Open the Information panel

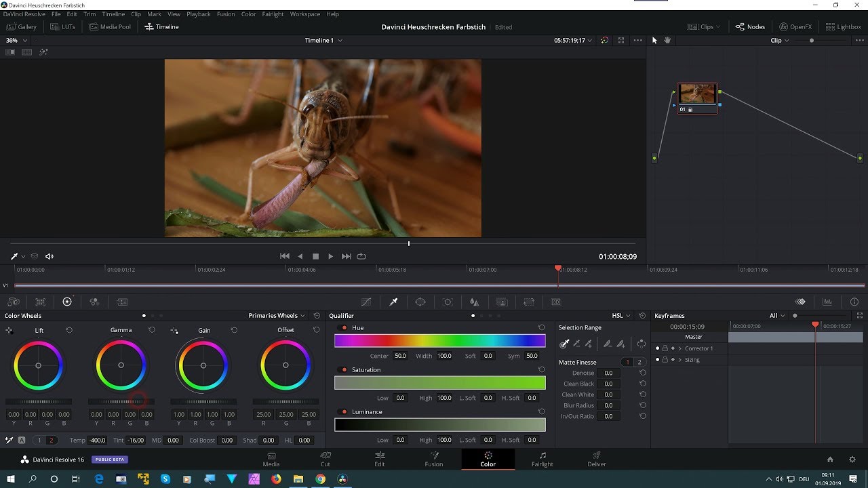click(854, 302)
